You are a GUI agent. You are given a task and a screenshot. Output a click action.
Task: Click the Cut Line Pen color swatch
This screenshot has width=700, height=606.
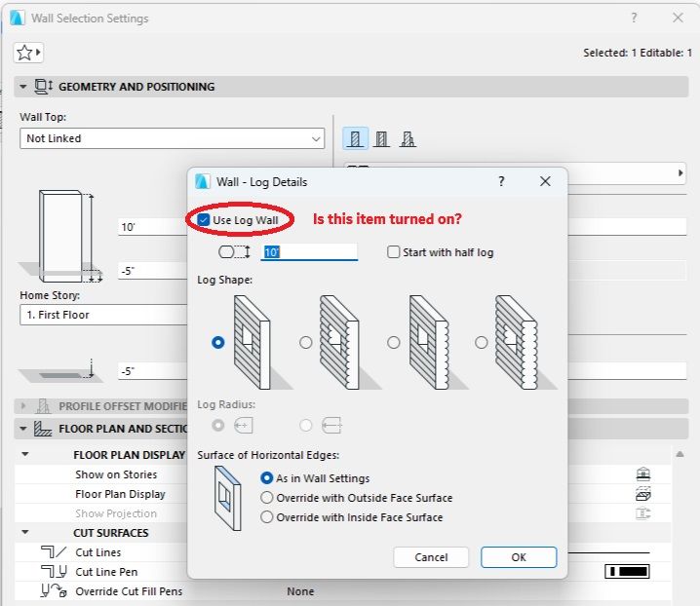(x=627, y=571)
